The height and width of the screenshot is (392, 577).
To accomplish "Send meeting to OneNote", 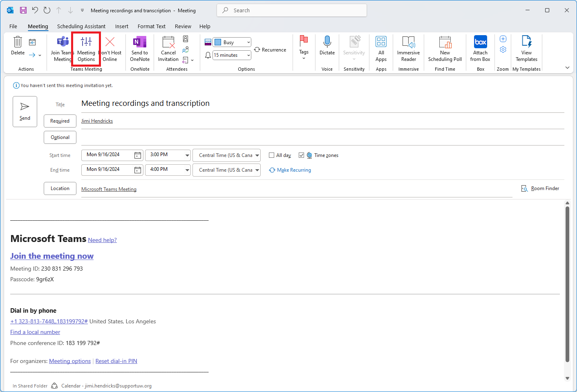I will pos(140,49).
